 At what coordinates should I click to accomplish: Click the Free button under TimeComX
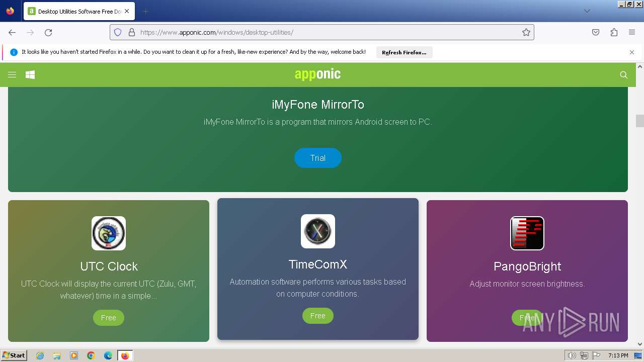point(318,316)
